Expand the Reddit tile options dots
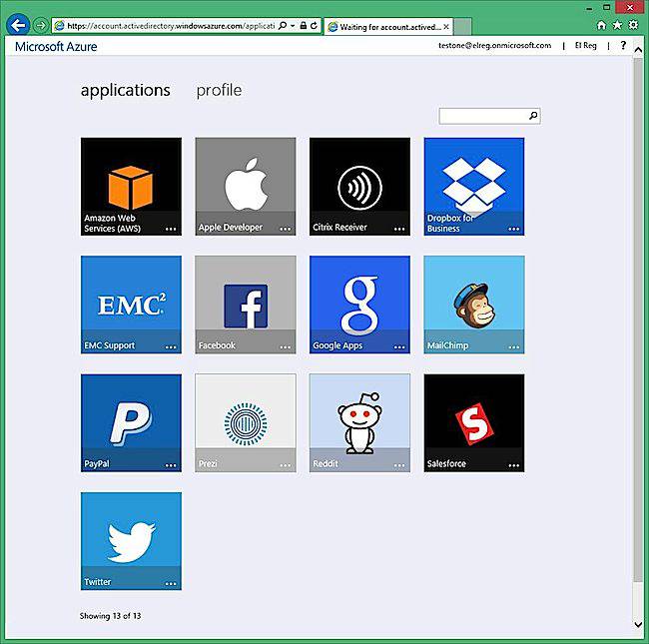This screenshot has height=644, width=649. pos(399,465)
